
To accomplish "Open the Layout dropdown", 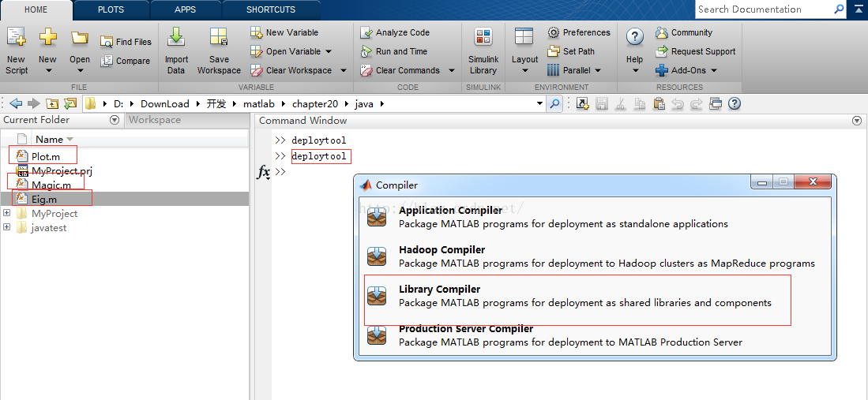I will 524,51.
